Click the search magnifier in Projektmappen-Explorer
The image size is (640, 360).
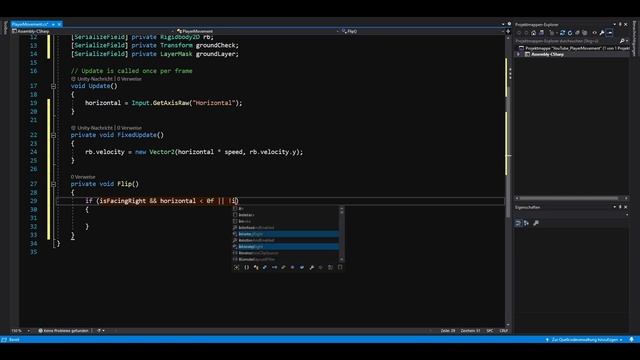point(622,41)
